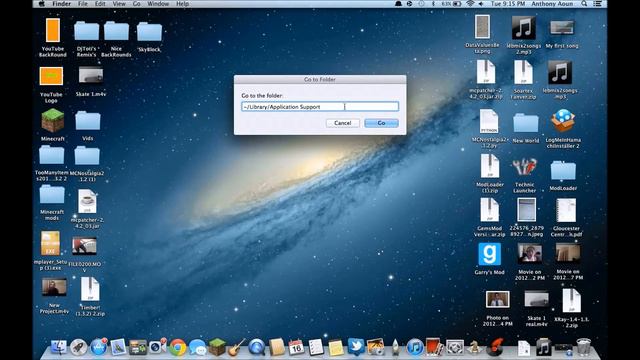Click Cancel in Go to Folder dialog
This screenshot has width=640, height=360.
(x=342, y=123)
